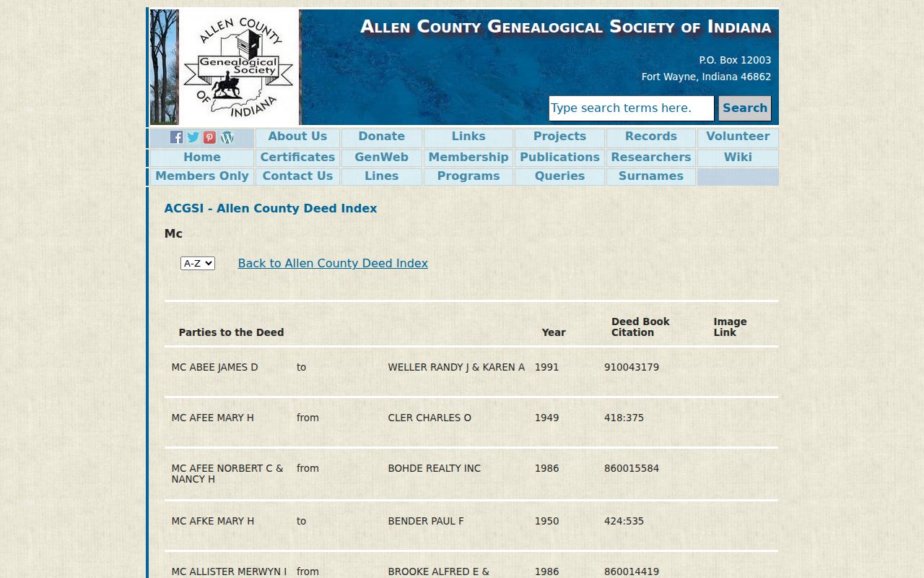Open the Volunteer menu item
Image resolution: width=924 pixels, height=578 pixels.
pos(738,137)
